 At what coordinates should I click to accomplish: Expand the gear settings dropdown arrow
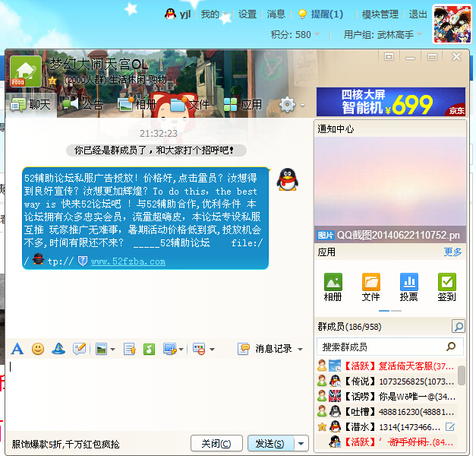[x=302, y=106]
